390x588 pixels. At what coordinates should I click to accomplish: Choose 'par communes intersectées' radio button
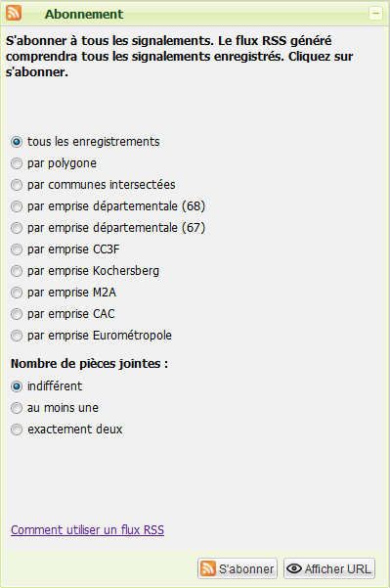17,185
